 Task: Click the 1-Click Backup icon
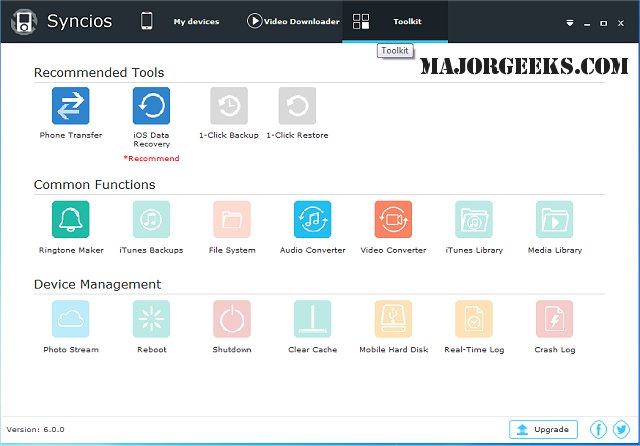(229, 106)
